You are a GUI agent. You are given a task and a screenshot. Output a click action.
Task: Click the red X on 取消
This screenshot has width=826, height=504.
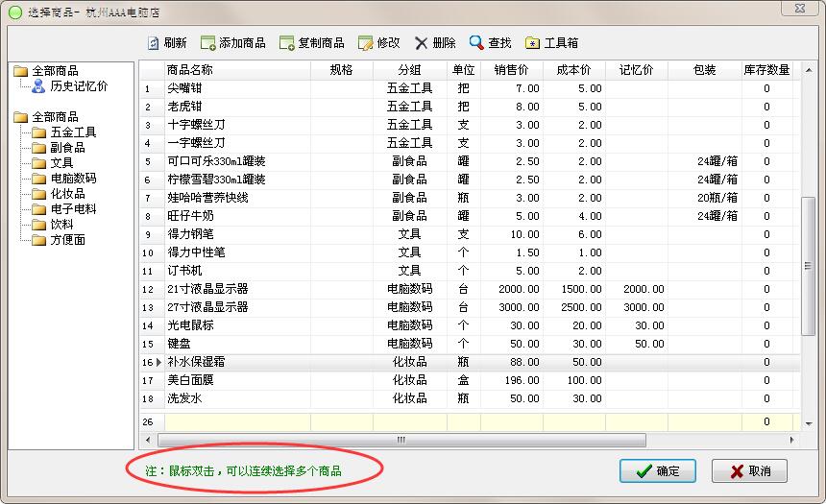click(x=737, y=470)
